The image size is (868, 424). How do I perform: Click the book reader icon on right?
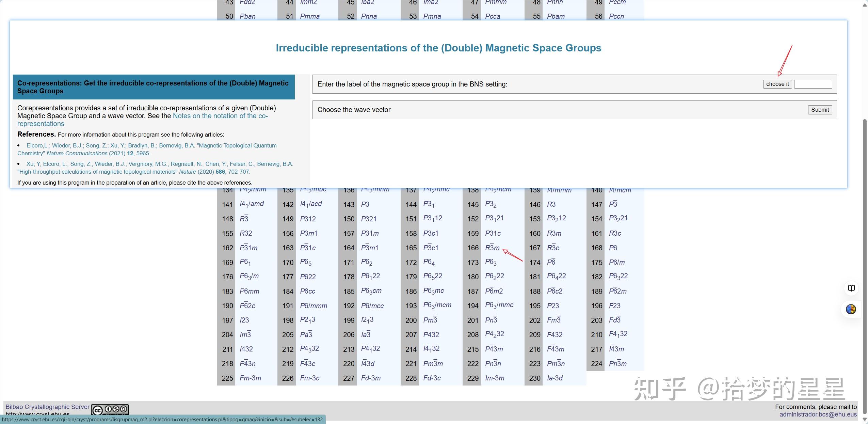(x=851, y=288)
